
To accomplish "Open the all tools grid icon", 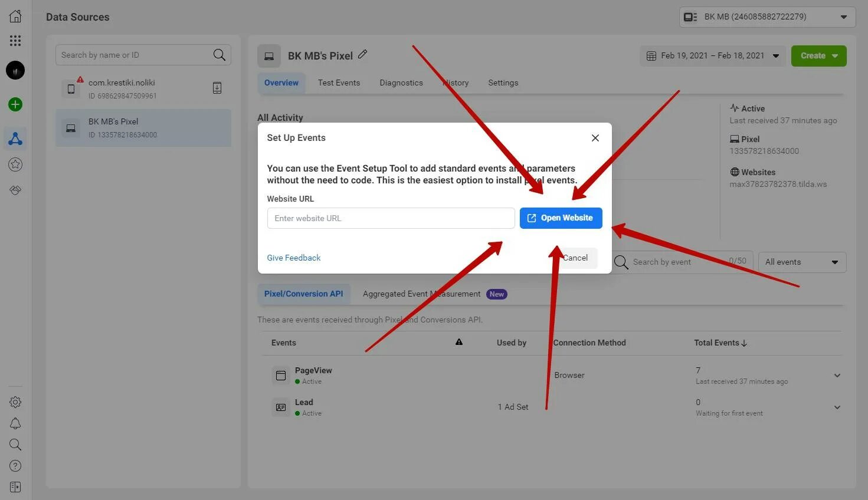I will (x=15, y=41).
